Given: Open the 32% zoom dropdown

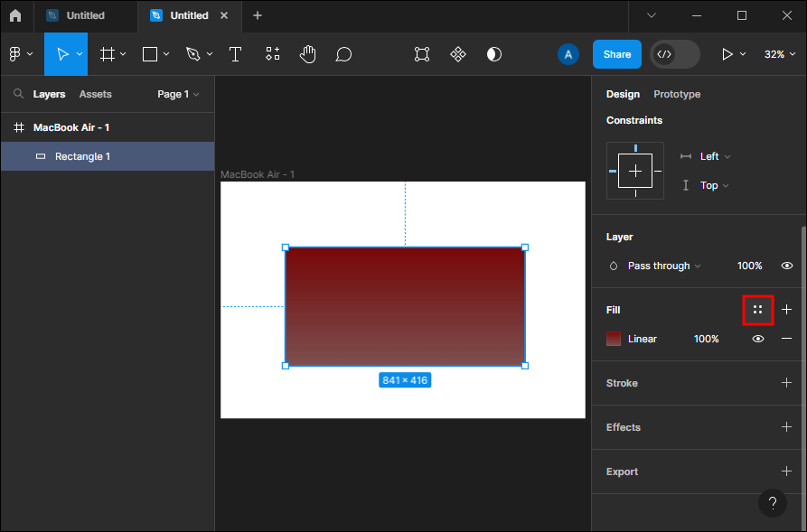Looking at the screenshot, I should pyautogui.click(x=779, y=54).
